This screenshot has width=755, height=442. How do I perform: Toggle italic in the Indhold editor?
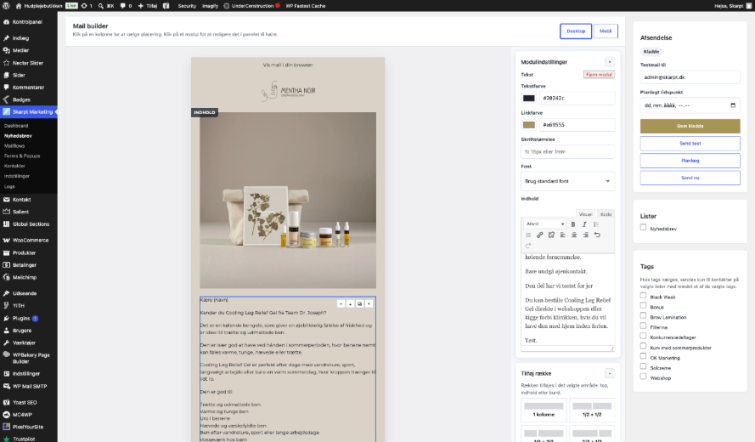[585, 224]
